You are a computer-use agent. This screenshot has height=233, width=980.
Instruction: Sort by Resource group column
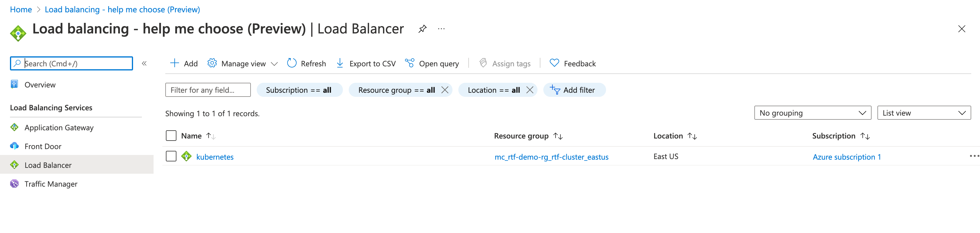pos(528,136)
